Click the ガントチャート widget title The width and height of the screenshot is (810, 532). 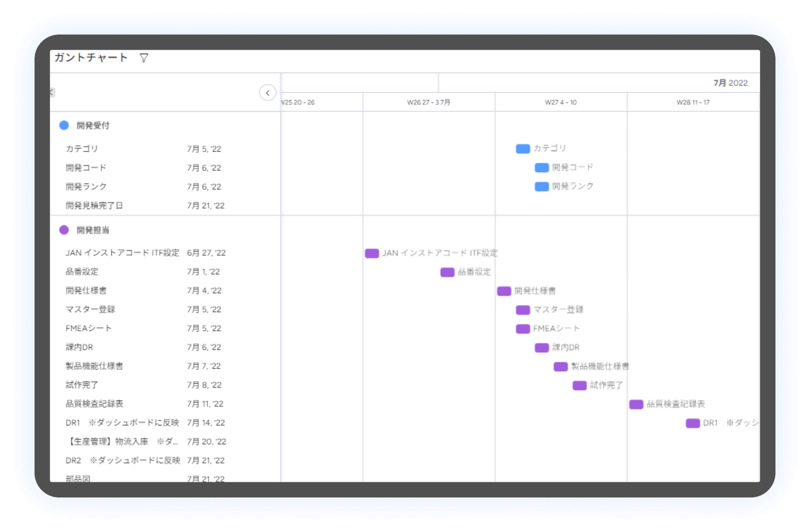pyautogui.click(x=91, y=57)
